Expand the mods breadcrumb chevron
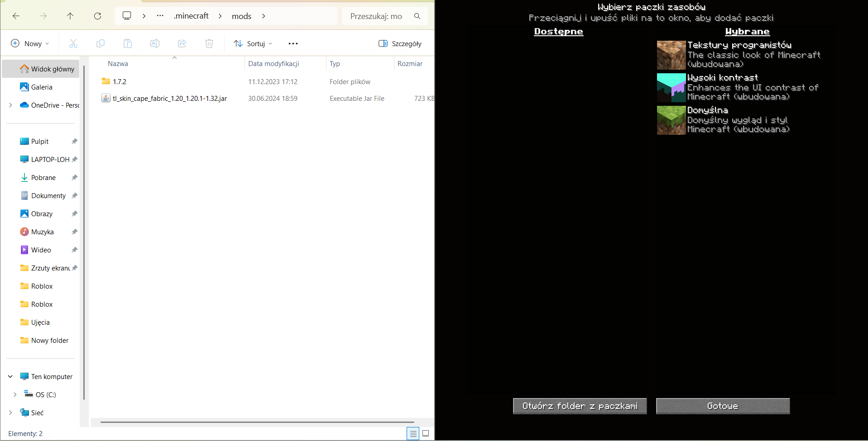The image size is (868, 441). tap(264, 16)
